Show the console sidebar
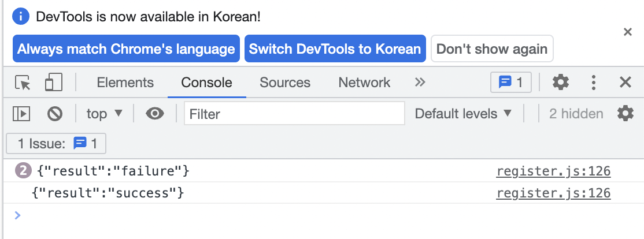 click(x=21, y=114)
